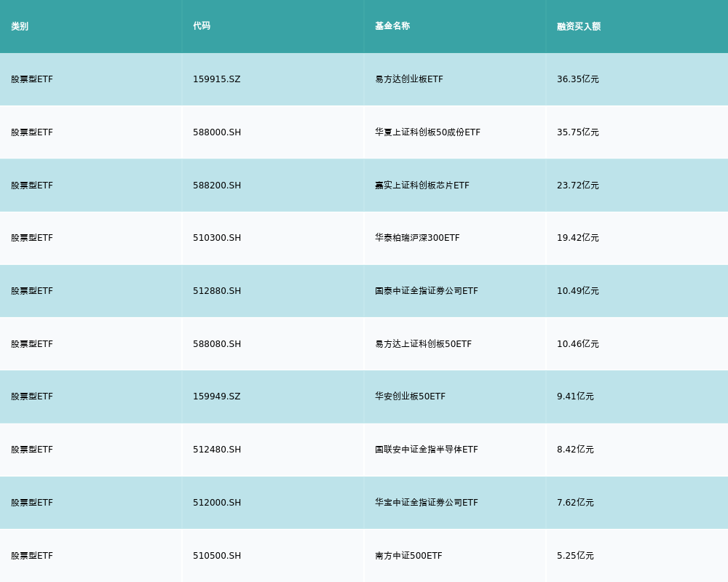Viewport: 728px width, 582px height.
Task: Select code 588080.SH
Action: [x=217, y=344]
